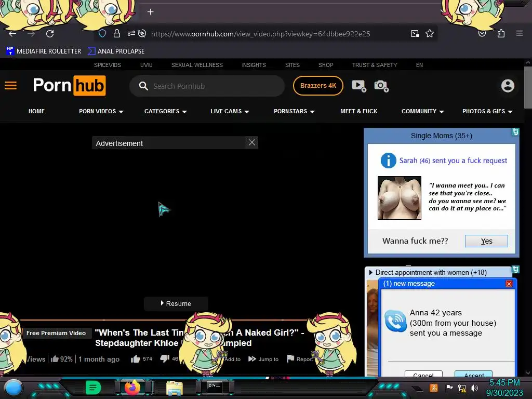Open the SPICEVIDS top link
Screen dimensions: 532x399
click(x=107, y=65)
